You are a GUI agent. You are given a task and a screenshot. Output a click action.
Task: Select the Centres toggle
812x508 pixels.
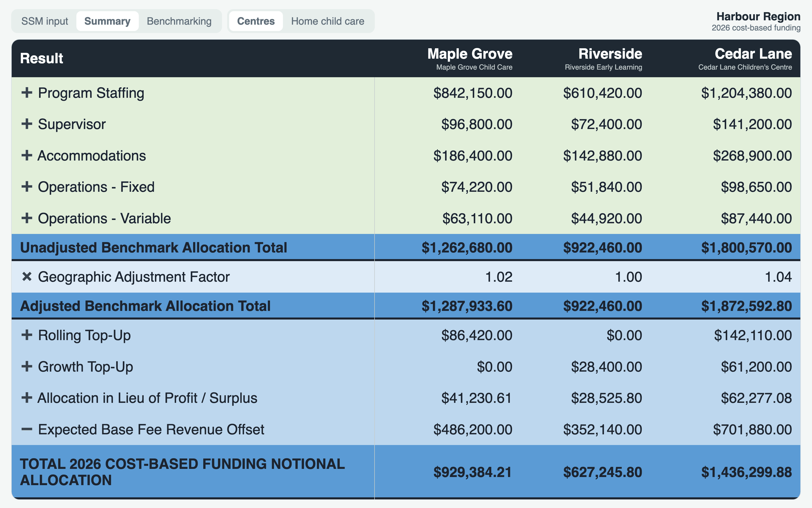[x=256, y=21]
